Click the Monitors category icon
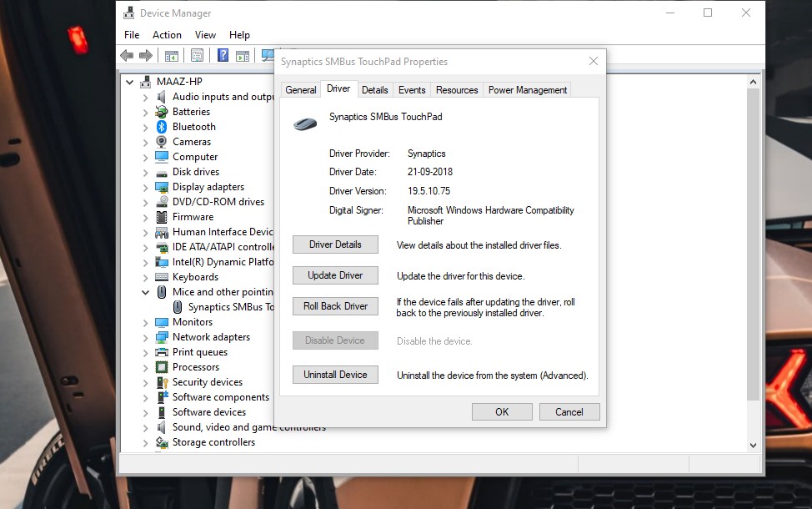Image resolution: width=812 pixels, height=509 pixels. point(162,322)
